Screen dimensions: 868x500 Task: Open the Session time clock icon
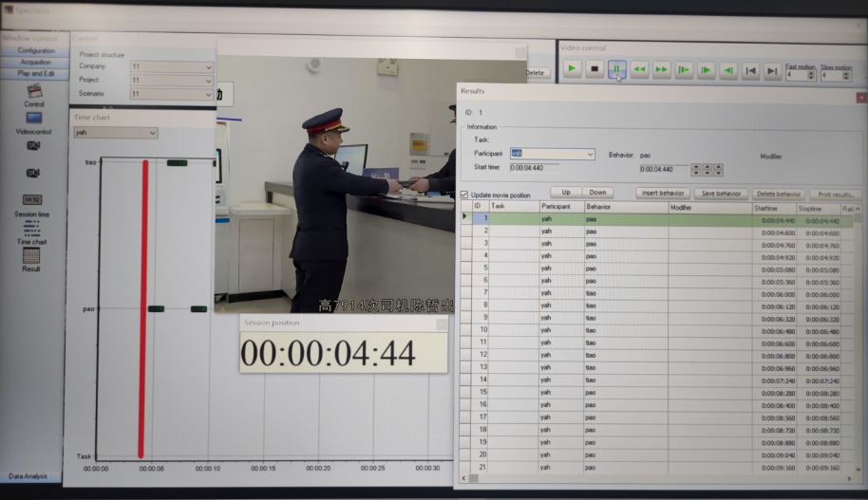pyautogui.click(x=32, y=200)
